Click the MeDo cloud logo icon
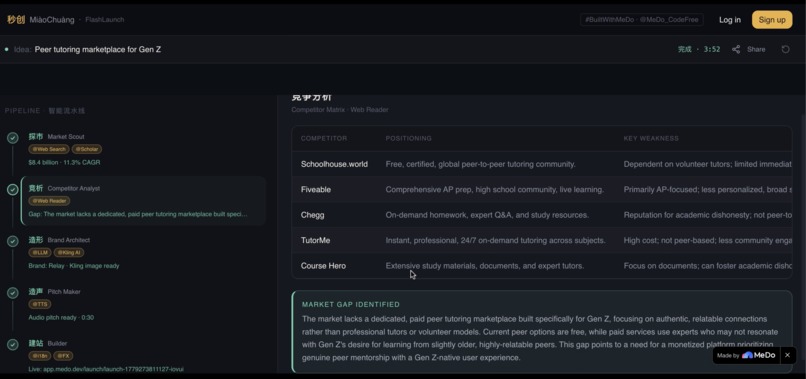The image size is (806, 379). 747,355
